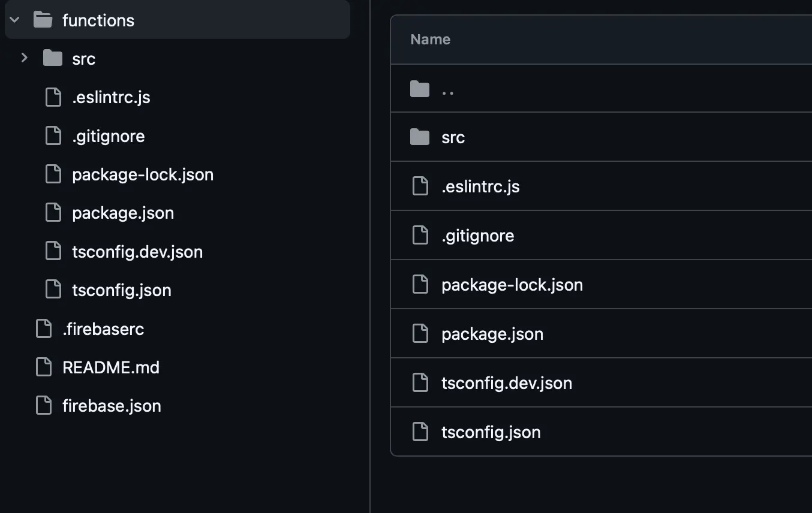The width and height of the screenshot is (812, 513).
Task: Click the functions folder icon at the top
Action: tap(41, 19)
